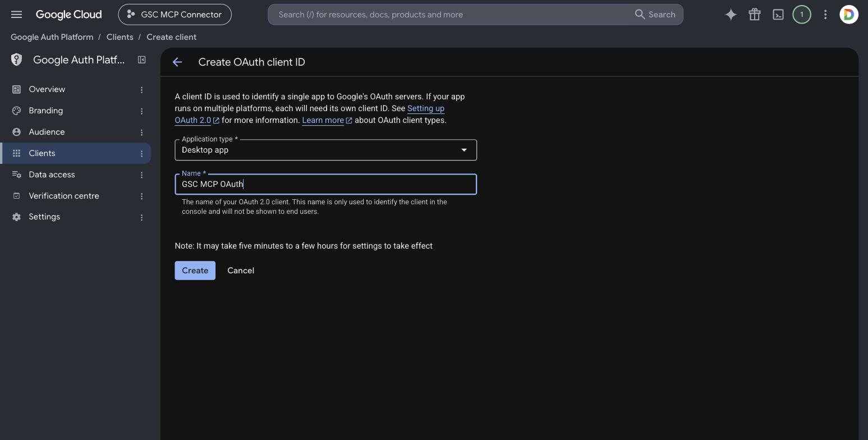Viewport: 868px width, 440px height.
Task: Open Data access in the sidebar
Action: [x=76, y=175]
